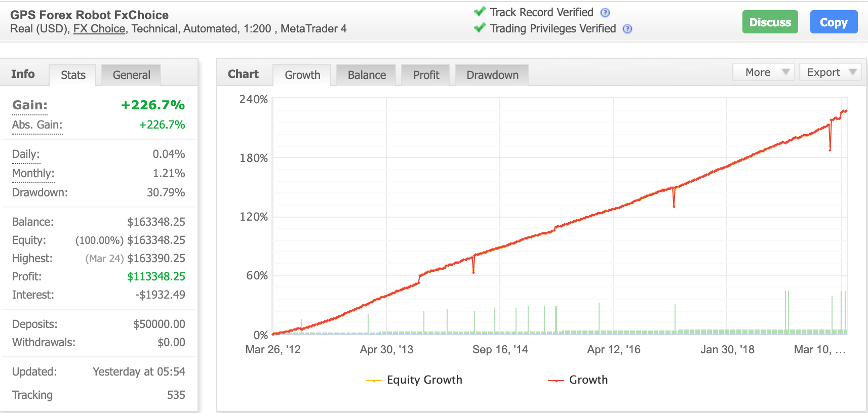Toggle the red Growth legend series
This screenshot has width=868, height=413.
point(578,380)
